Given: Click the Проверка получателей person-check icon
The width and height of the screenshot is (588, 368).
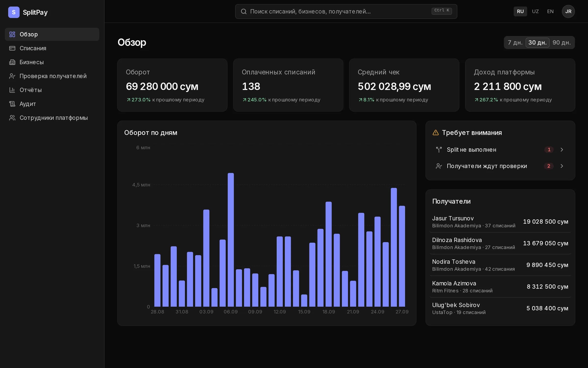Looking at the screenshot, I should (12, 76).
